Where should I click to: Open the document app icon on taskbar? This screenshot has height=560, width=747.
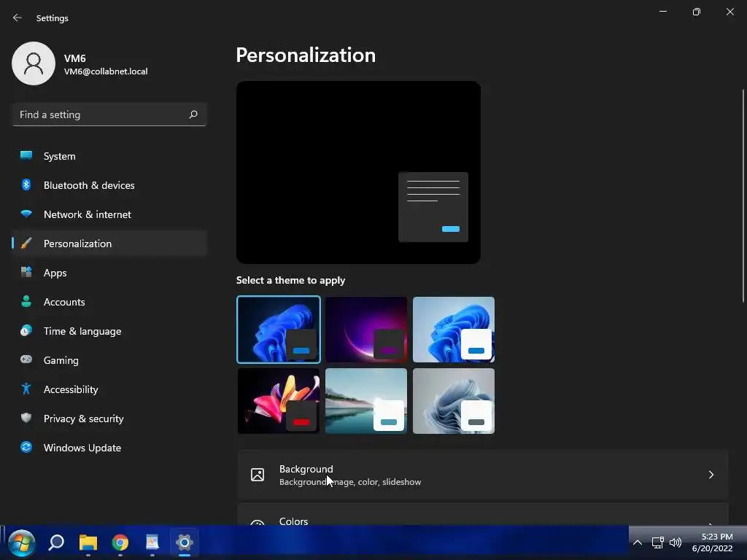pos(152,542)
